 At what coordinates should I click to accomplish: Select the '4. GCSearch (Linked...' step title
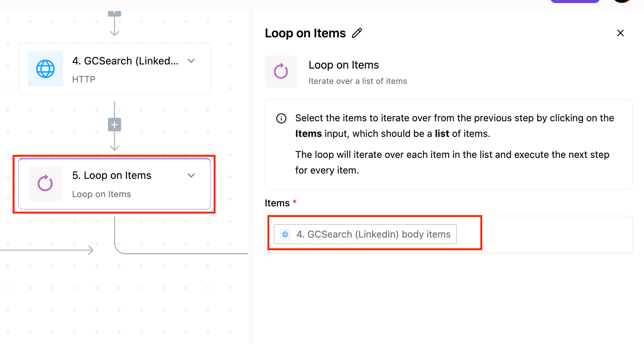pos(125,61)
